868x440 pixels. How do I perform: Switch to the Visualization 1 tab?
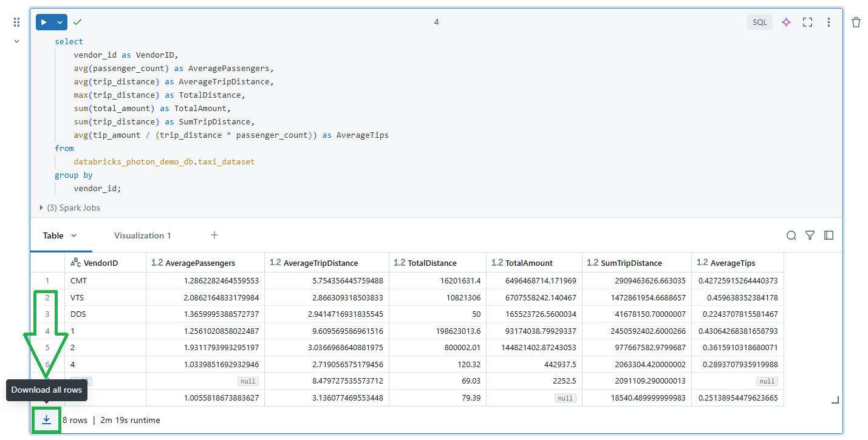[142, 235]
